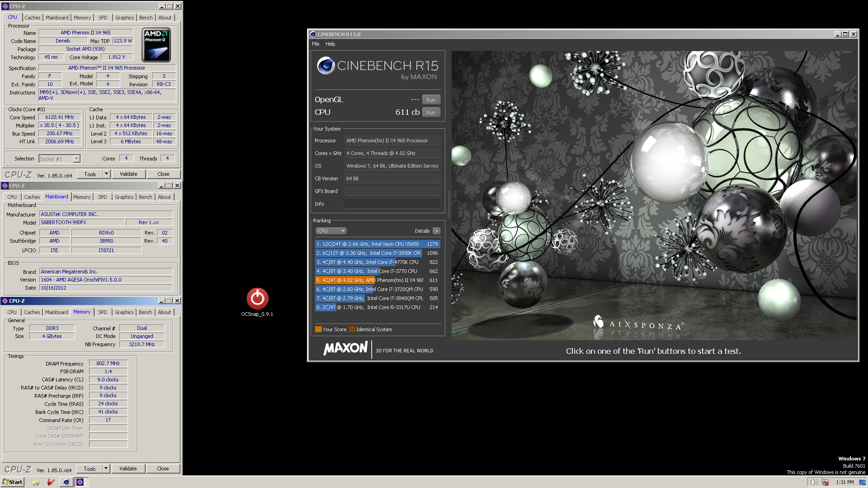Select ranking row Intel Xeon CPU X5650

pyautogui.click(x=377, y=244)
